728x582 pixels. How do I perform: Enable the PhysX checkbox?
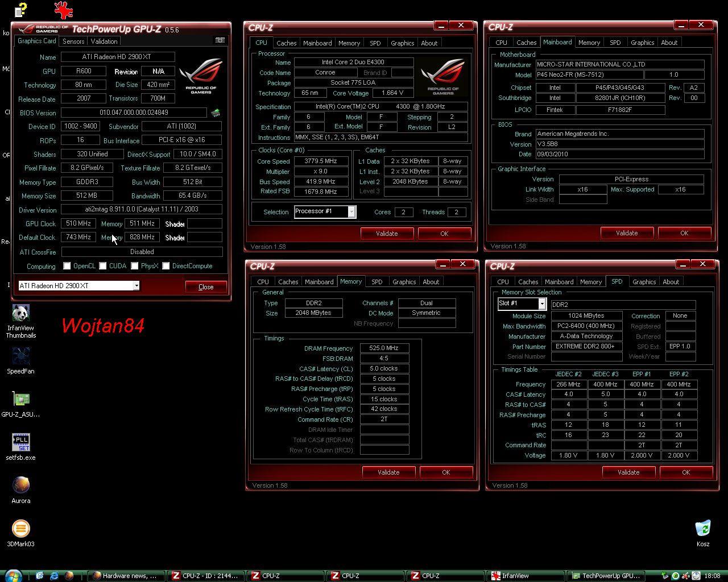tap(135, 266)
